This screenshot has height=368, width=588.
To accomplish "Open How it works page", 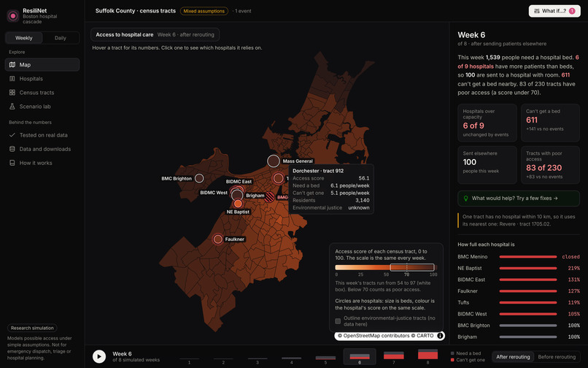I will tap(42, 163).
